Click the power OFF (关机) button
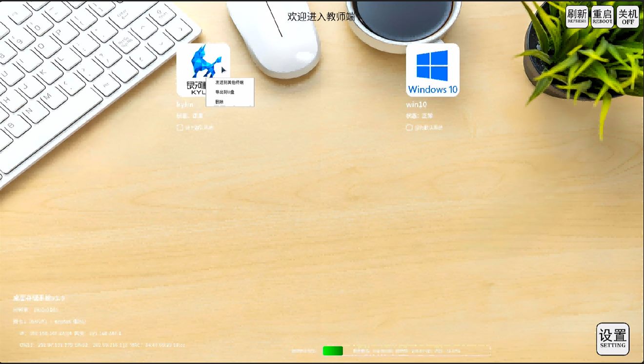644x364 pixels. pyautogui.click(x=628, y=17)
